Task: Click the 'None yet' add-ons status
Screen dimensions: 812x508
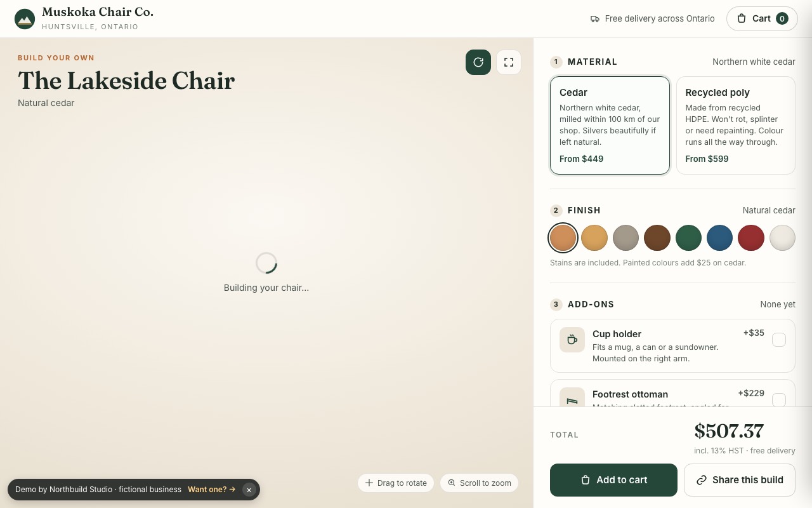Action: [x=778, y=304]
